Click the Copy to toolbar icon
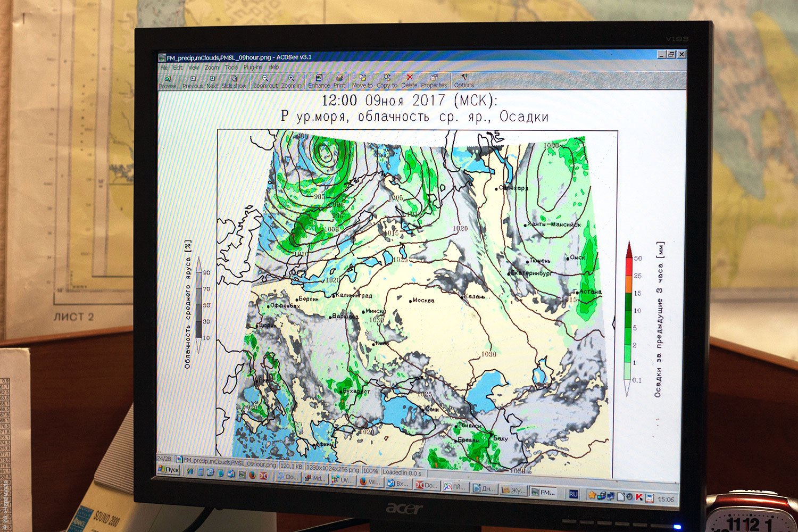Image resolution: width=798 pixels, height=532 pixels. click(x=387, y=81)
